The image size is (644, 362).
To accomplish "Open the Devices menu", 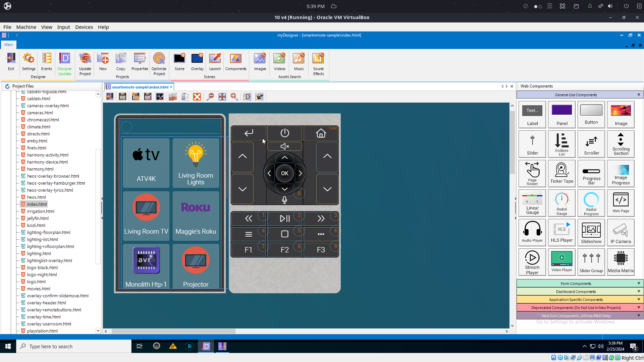I will pyautogui.click(x=84, y=27).
